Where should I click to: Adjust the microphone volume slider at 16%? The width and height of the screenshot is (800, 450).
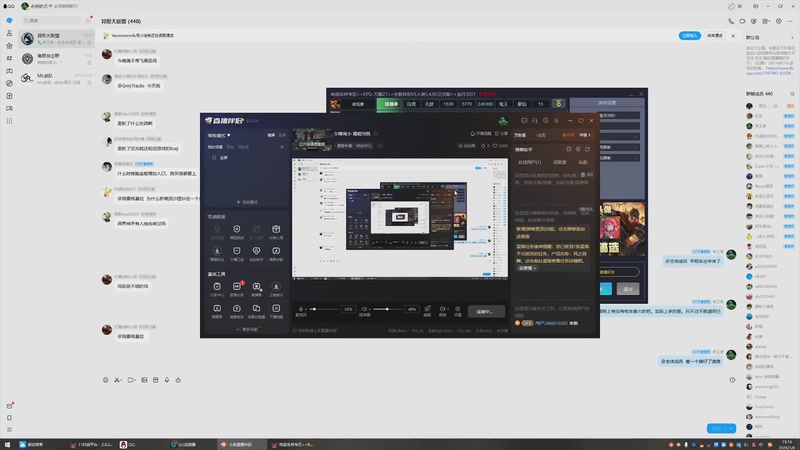[323, 309]
